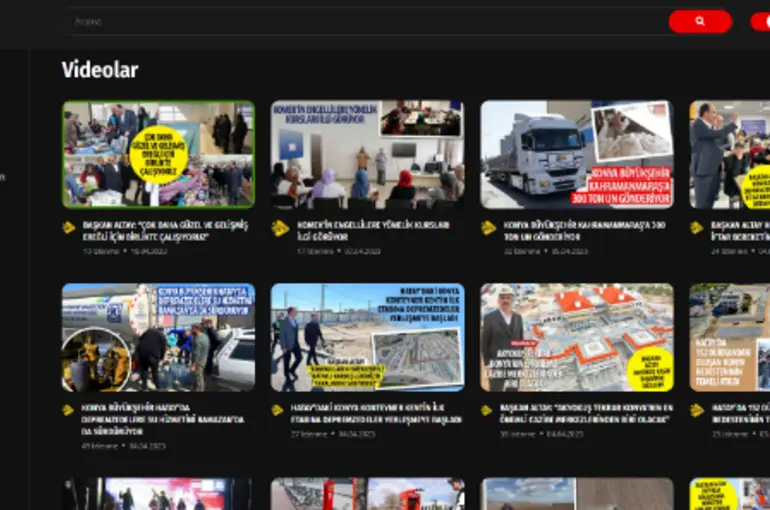Click the yellow icon beside the KOMEK courses title
770x510 pixels.
point(280,228)
